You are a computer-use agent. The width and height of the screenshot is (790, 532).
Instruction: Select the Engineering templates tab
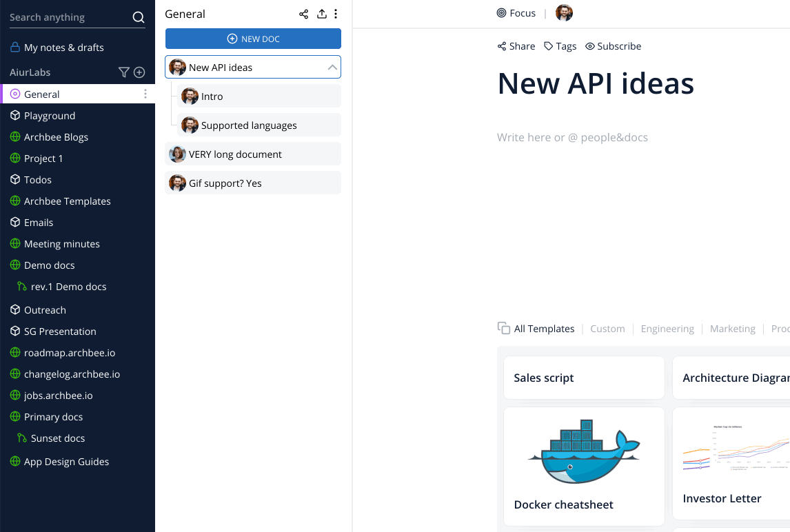667,329
